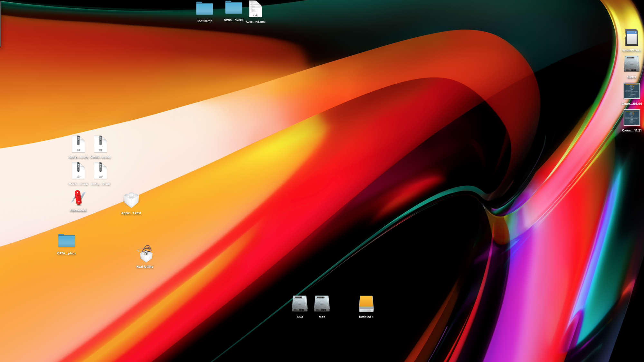Select the $Win...river$ folder
This screenshot has width=644, height=362.
[233, 8]
